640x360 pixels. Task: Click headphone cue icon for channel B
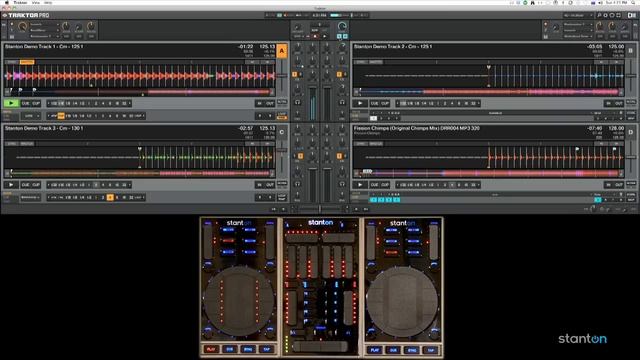pos(342,102)
